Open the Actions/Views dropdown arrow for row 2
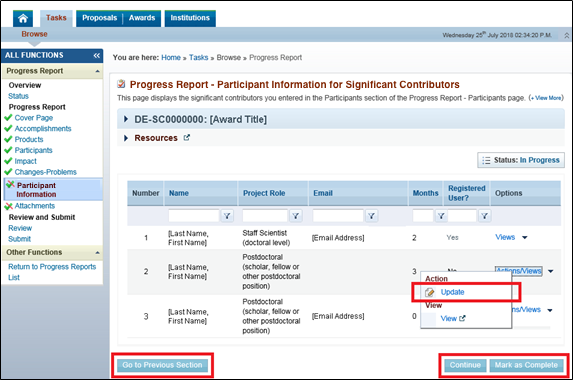Screen dimensions: 573x380 pyautogui.click(x=551, y=271)
